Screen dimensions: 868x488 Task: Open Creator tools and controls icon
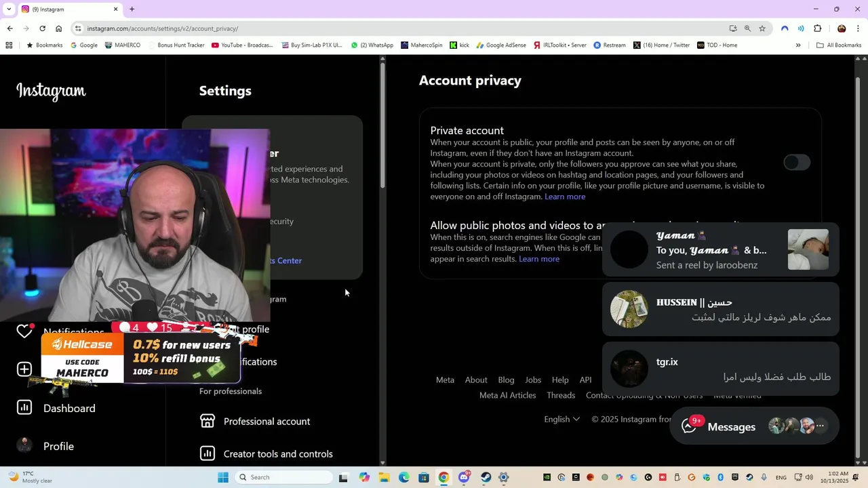(x=208, y=453)
